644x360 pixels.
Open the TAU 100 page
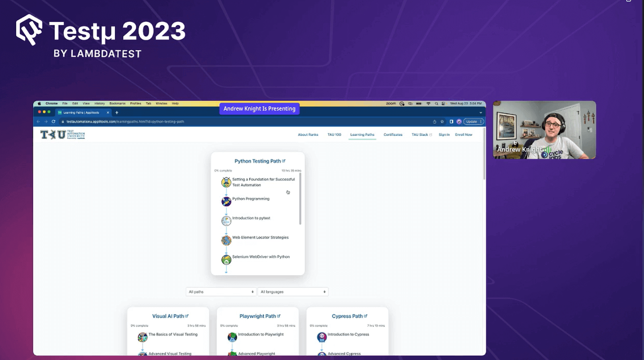[334, 134]
